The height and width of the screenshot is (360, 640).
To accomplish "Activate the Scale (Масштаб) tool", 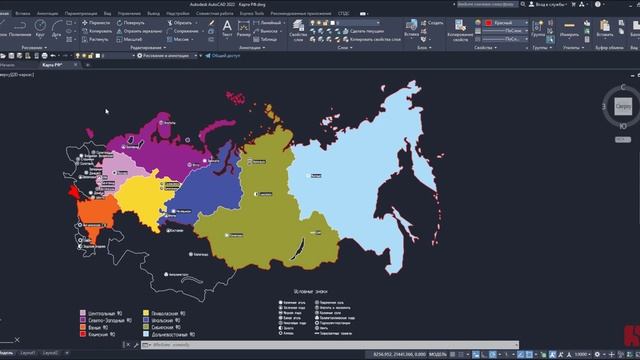I will point(129,39).
